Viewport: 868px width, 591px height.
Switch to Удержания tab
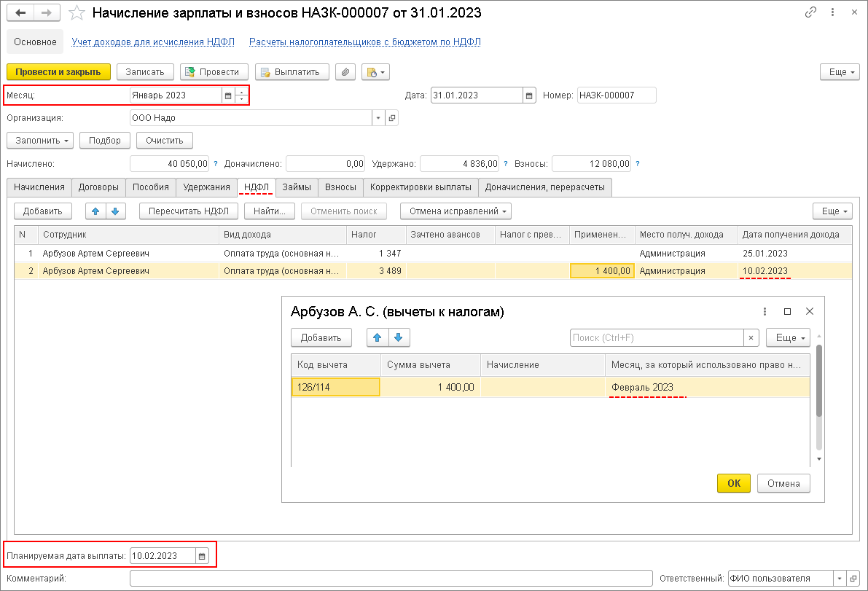coord(206,187)
